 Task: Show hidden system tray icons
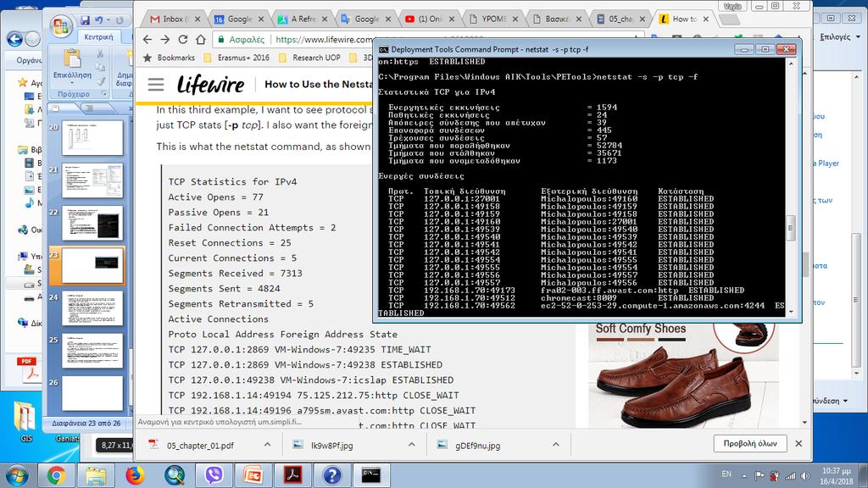744,476
